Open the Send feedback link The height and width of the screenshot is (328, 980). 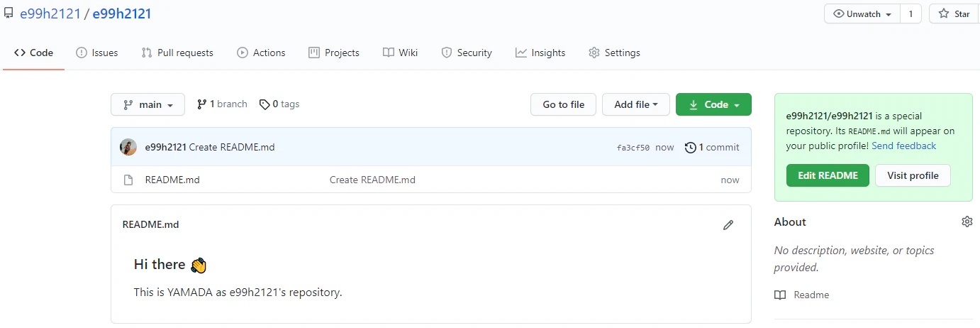(x=903, y=146)
